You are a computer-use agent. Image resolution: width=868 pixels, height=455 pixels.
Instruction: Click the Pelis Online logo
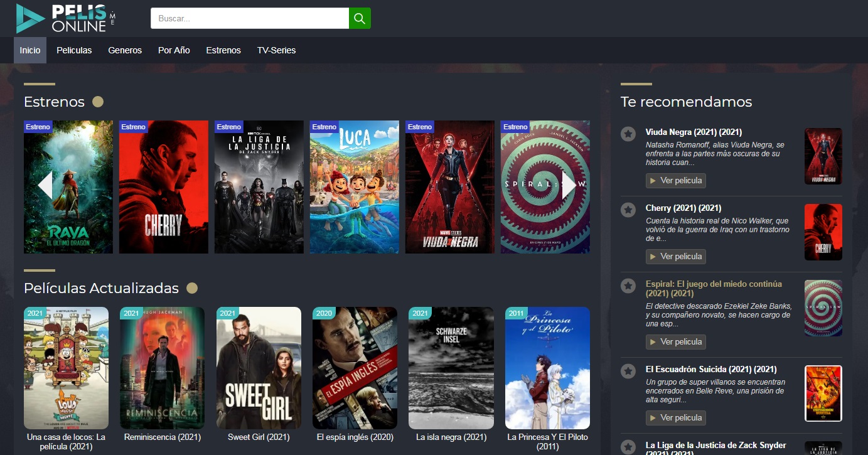pyautogui.click(x=66, y=18)
